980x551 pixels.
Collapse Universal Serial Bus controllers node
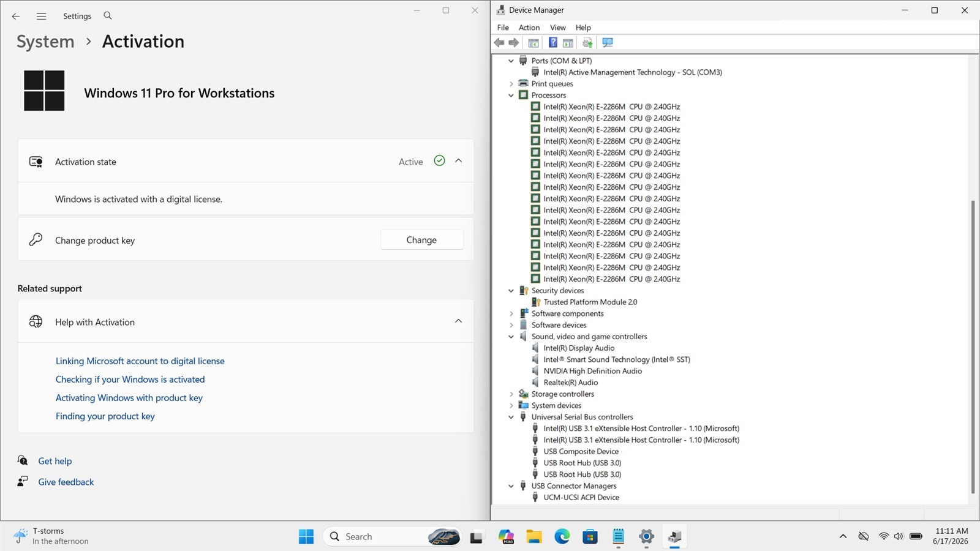click(x=511, y=418)
